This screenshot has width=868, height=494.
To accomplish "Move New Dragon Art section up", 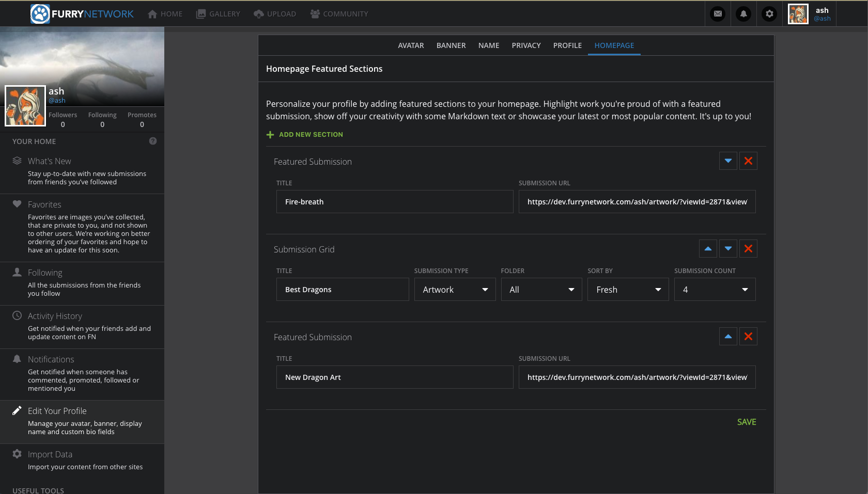I will pos(728,337).
